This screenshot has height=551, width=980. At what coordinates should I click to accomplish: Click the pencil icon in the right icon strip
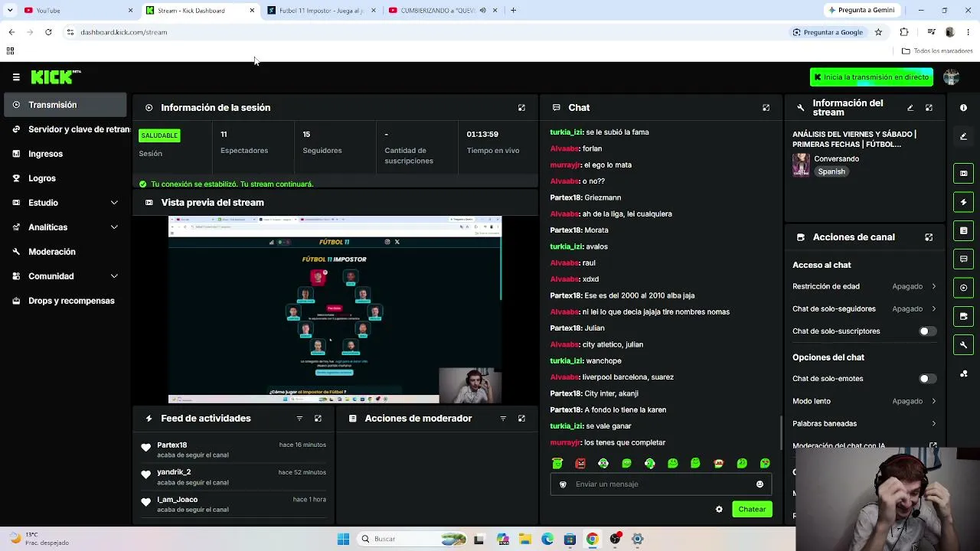[x=963, y=136]
